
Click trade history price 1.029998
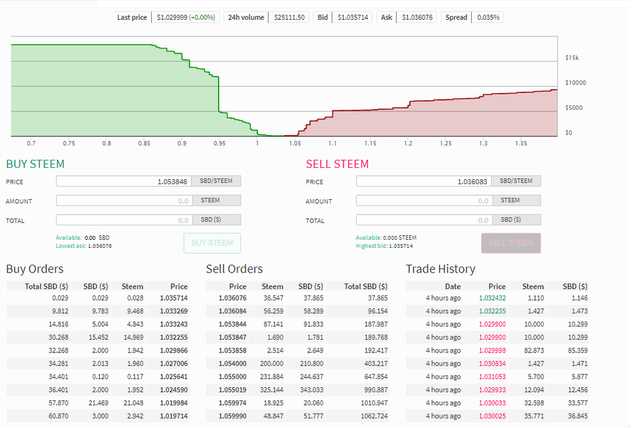coord(492,350)
